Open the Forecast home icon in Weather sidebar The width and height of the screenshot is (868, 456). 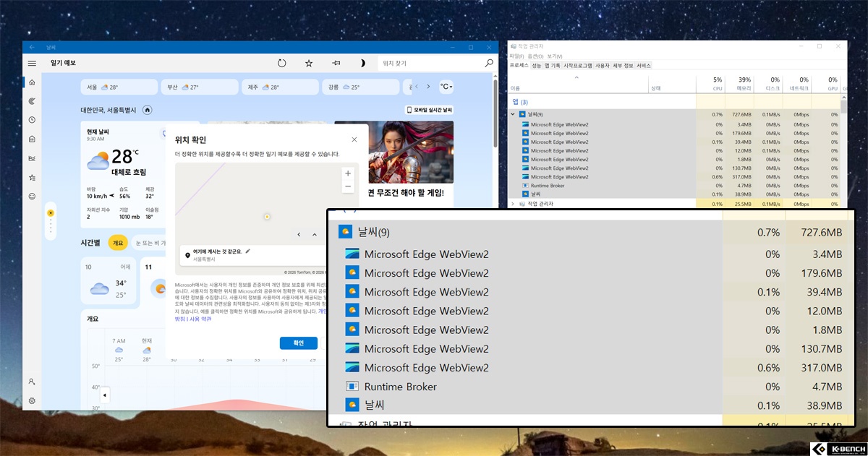coord(32,82)
